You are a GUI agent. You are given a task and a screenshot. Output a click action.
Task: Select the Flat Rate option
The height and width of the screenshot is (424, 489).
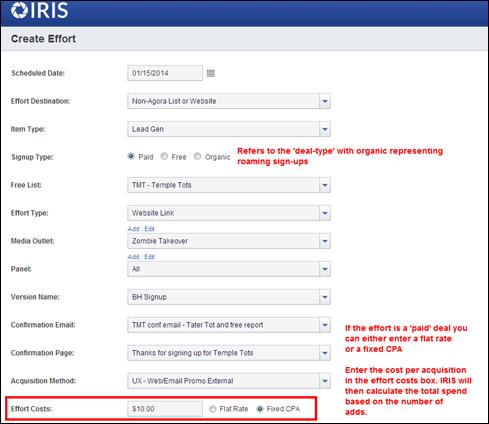click(212, 409)
